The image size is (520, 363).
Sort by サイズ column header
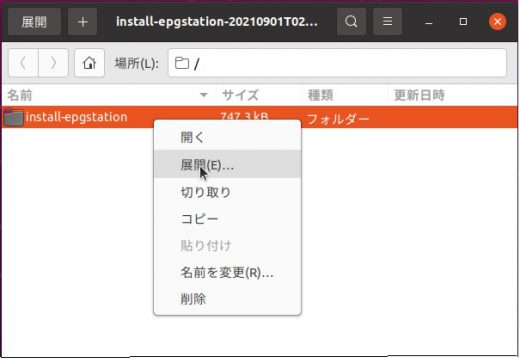tap(259, 95)
